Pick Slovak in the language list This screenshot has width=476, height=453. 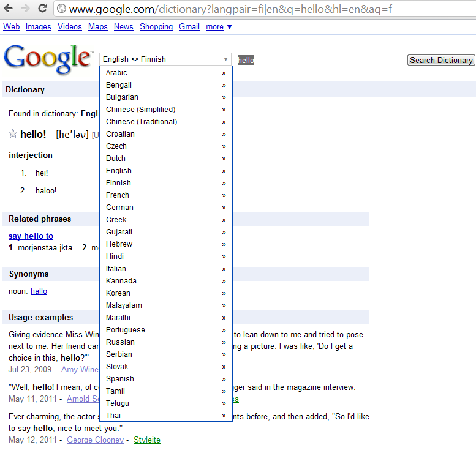pos(166,367)
